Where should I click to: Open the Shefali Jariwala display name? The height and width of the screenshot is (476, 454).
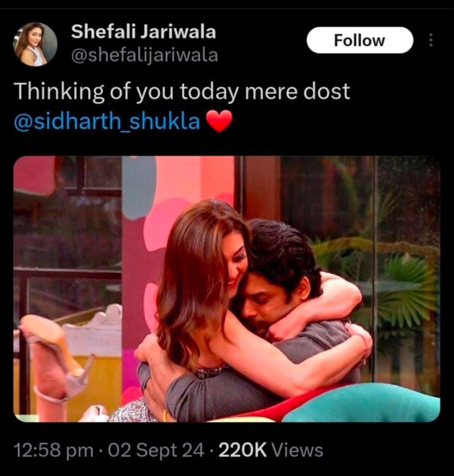click(x=143, y=32)
